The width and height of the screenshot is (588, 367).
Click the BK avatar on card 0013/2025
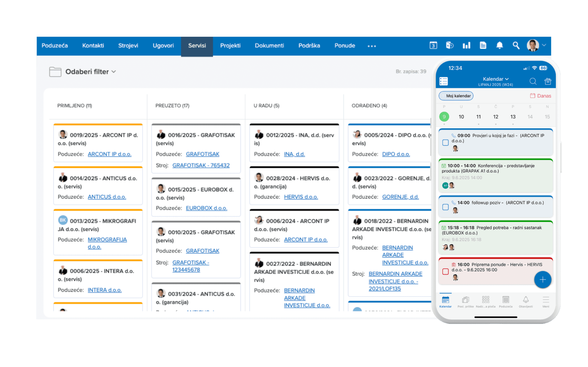(63, 220)
